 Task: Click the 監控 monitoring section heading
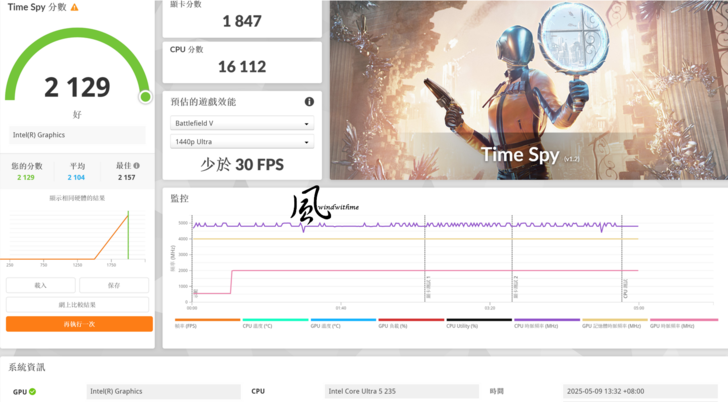pyautogui.click(x=180, y=199)
